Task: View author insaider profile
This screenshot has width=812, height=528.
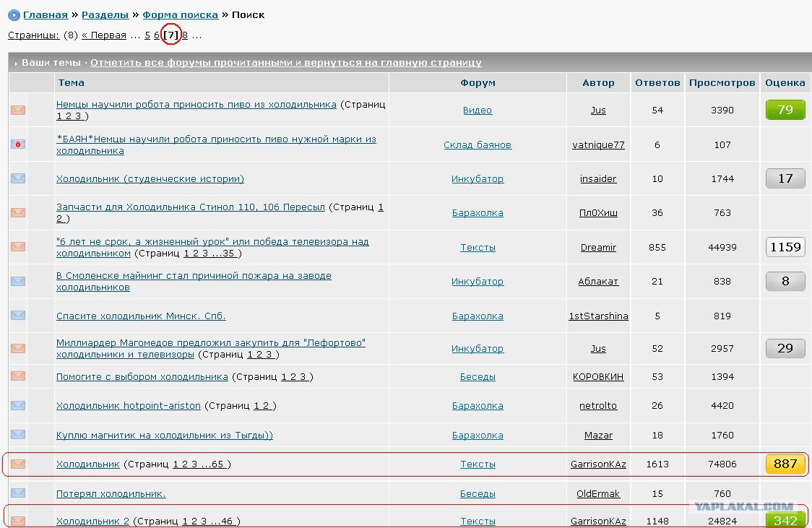Action: point(598,178)
